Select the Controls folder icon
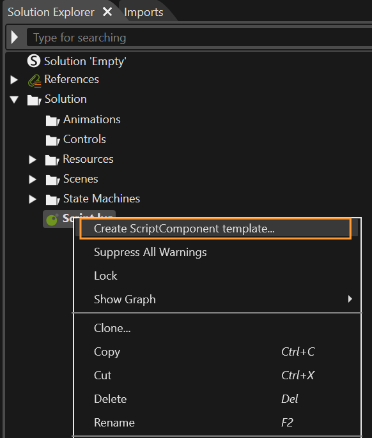The image size is (372, 439). click(53, 140)
